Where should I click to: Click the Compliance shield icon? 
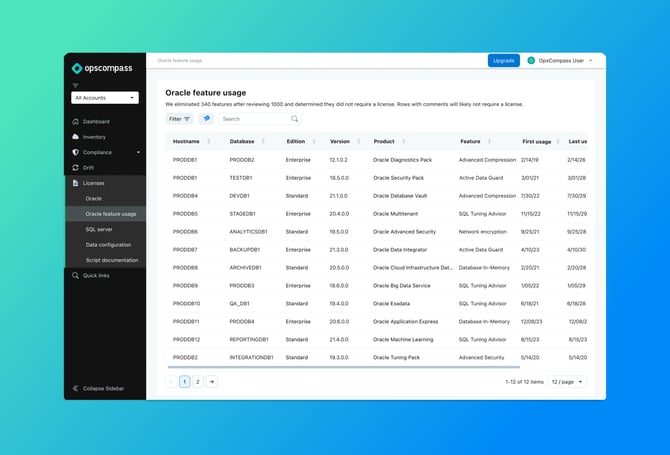pos(76,152)
